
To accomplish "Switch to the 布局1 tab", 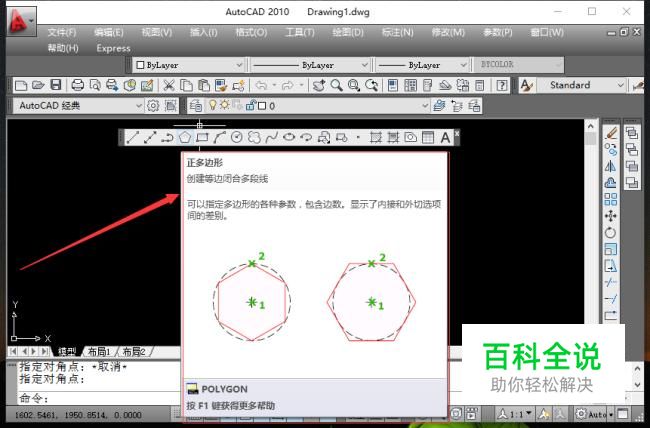I will (99, 352).
